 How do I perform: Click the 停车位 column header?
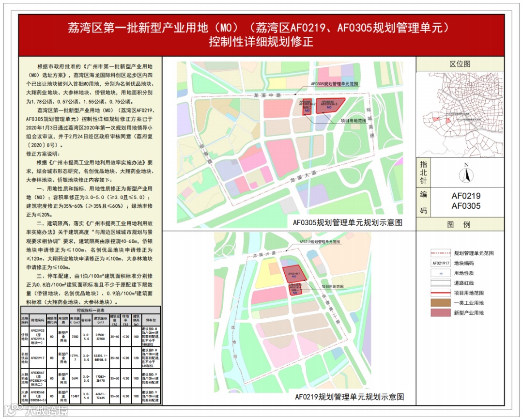click(x=151, y=320)
